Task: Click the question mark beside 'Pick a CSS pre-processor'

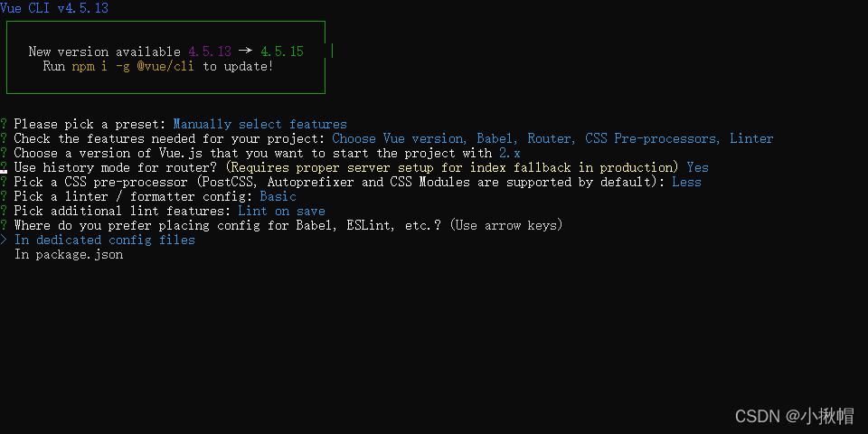Action: coord(4,182)
